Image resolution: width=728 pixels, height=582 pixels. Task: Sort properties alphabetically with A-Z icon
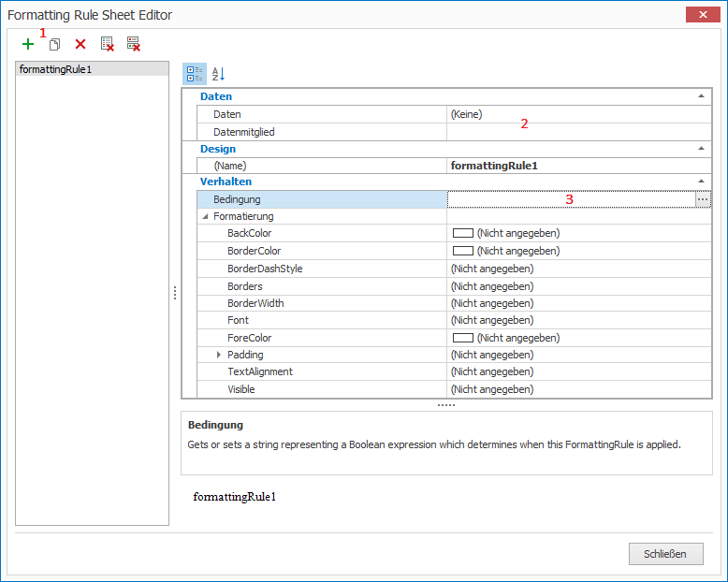(218, 73)
